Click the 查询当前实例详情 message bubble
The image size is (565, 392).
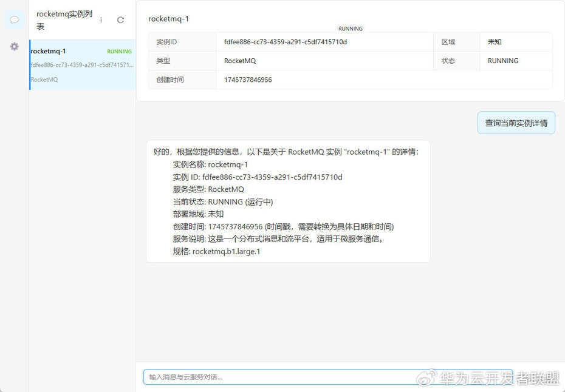[x=516, y=123]
